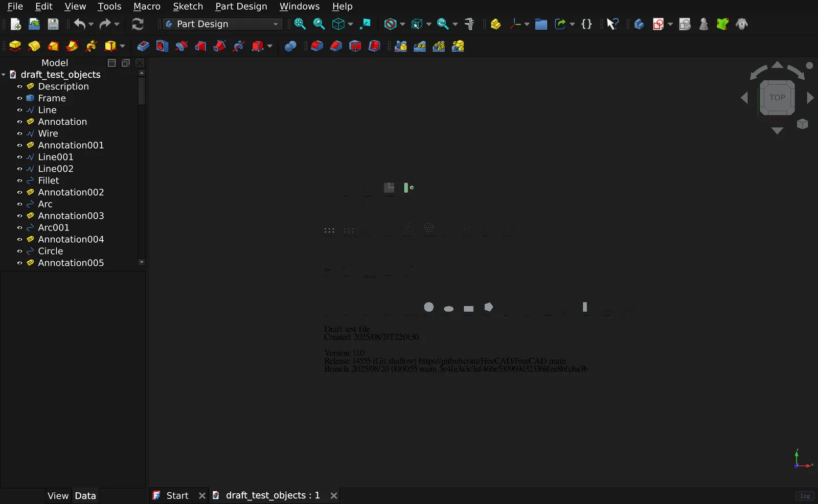Click the model tree scroll down arrow
This screenshot has height=504, width=818.
(x=142, y=262)
